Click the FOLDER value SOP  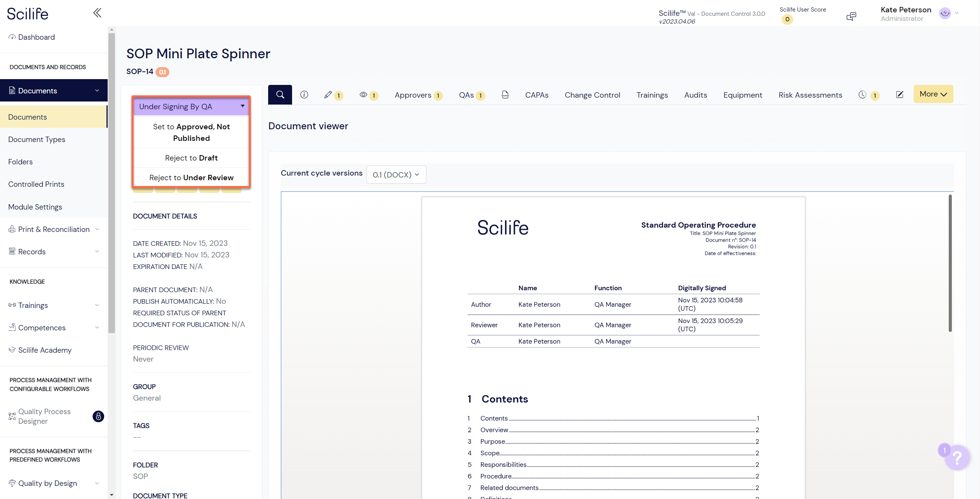click(140, 476)
